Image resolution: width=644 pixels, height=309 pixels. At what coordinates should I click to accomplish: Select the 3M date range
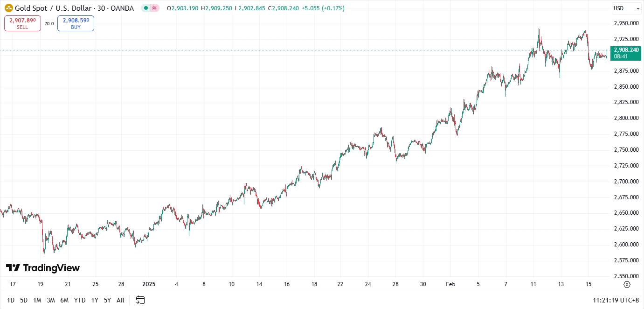pyautogui.click(x=51, y=300)
